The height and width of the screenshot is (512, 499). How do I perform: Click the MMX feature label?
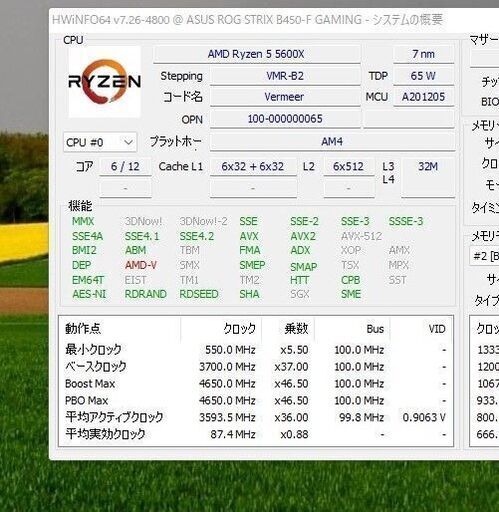tap(83, 221)
